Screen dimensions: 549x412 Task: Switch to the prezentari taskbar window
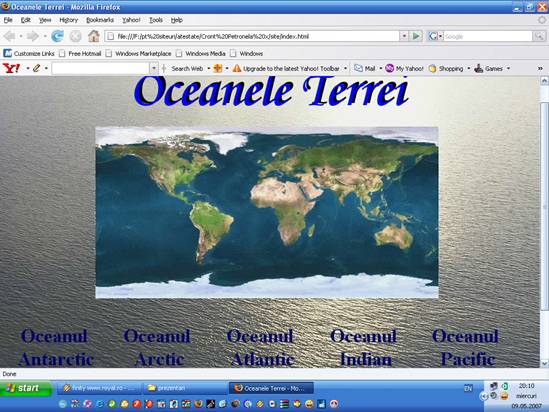(185, 388)
